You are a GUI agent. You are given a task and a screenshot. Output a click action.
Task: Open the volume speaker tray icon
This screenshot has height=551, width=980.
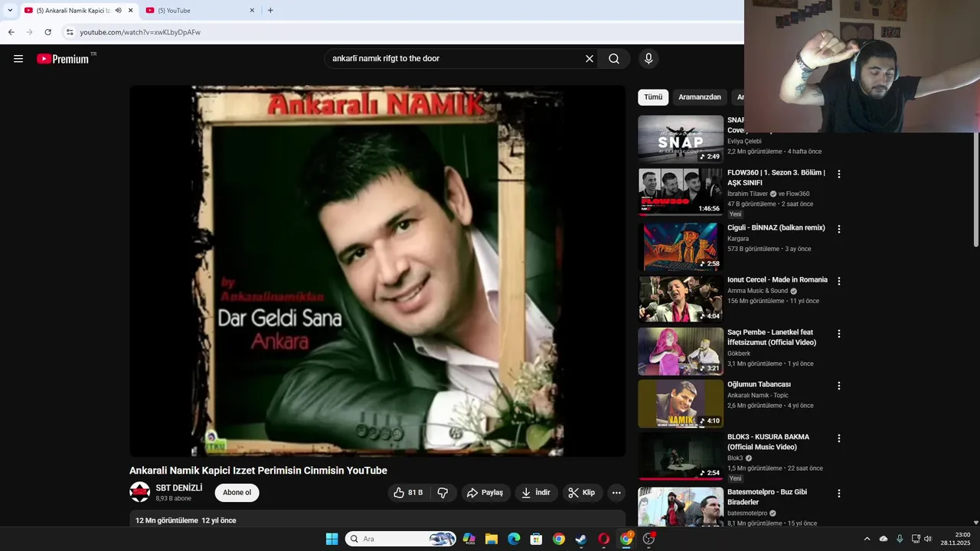tap(928, 539)
